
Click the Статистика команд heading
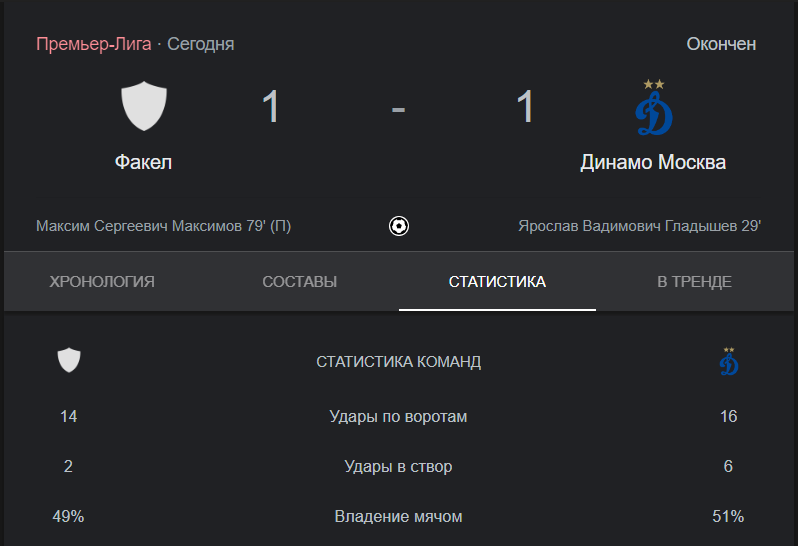[x=398, y=362]
